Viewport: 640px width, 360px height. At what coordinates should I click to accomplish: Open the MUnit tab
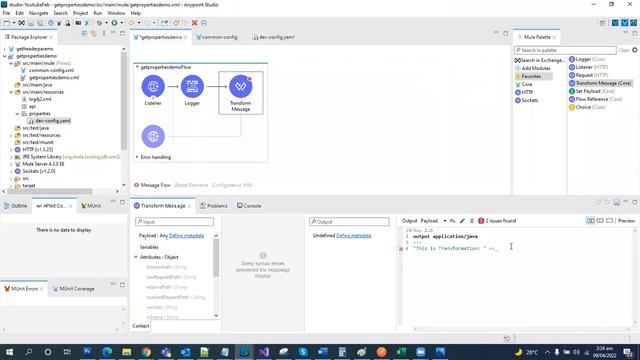(91, 206)
